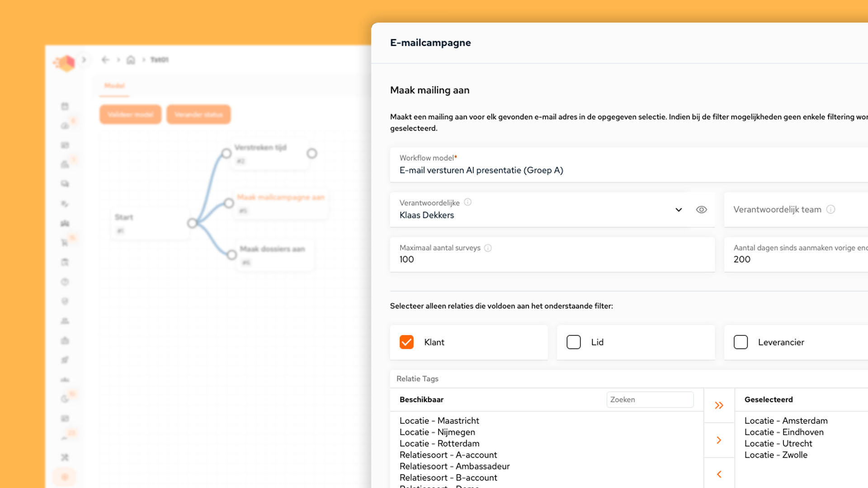The height and width of the screenshot is (488, 868).
Task: Select Locatie - Maastricht in Beschikbaar list
Action: [x=439, y=421]
